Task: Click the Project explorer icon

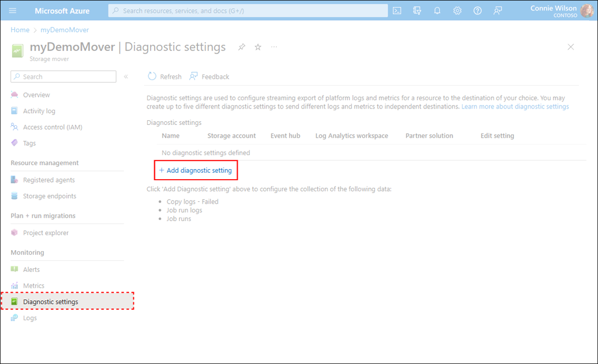Action: coord(15,233)
